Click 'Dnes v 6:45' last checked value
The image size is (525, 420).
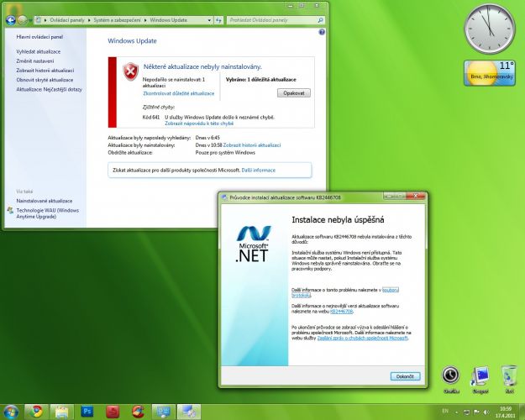(x=207, y=138)
